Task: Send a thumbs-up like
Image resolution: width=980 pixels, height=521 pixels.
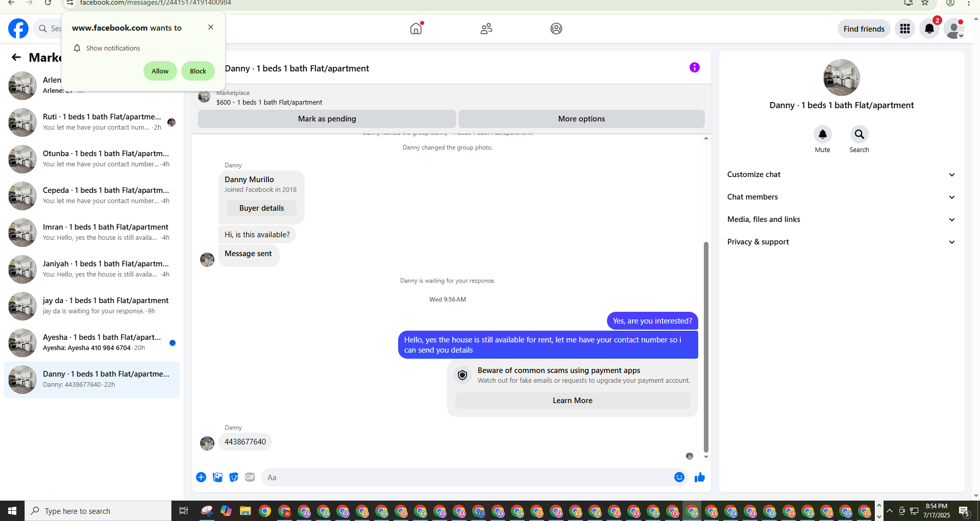Action: pos(699,477)
